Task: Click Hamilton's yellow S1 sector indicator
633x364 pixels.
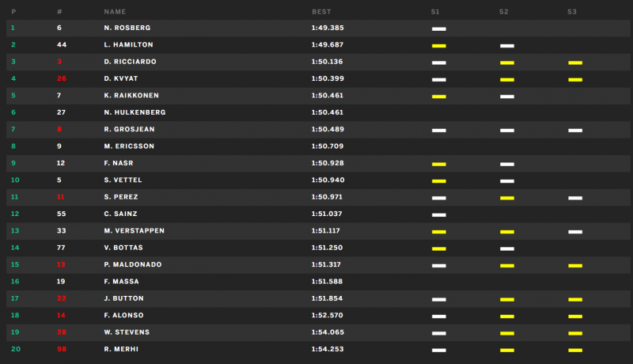Action: click(x=439, y=46)
